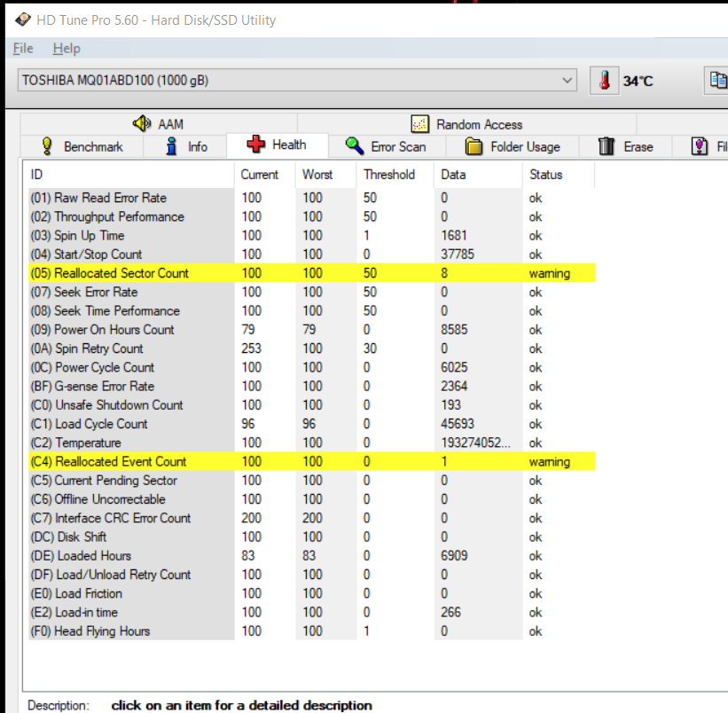Switch to the Info tab
728x713 pixels.
184,146
